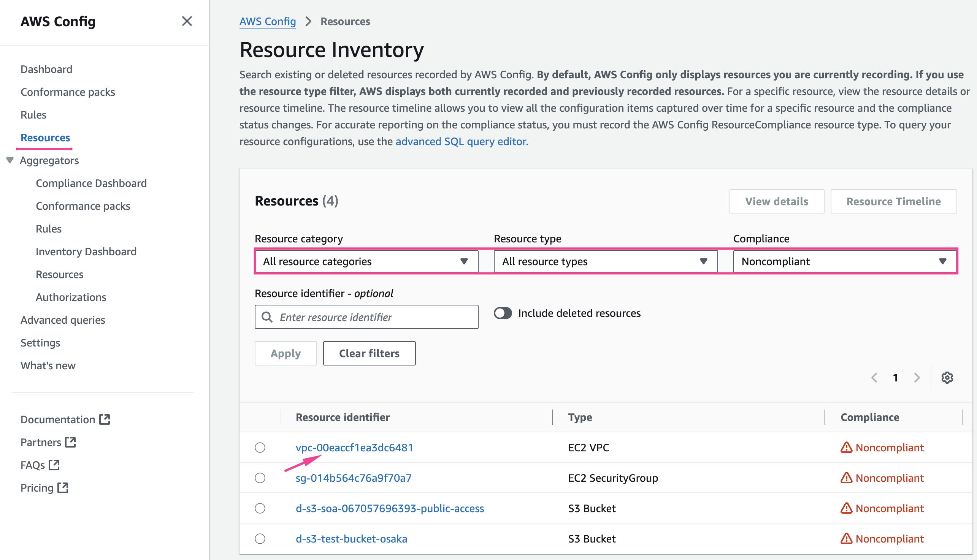Toggle Include deleted resources switch
The image size is (977, 560).
coord(503,313)
